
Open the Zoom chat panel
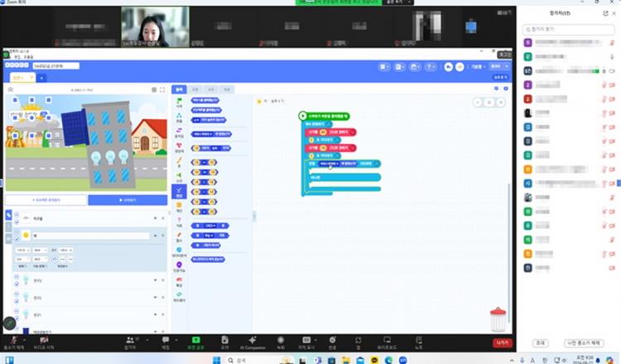[166, 341]
